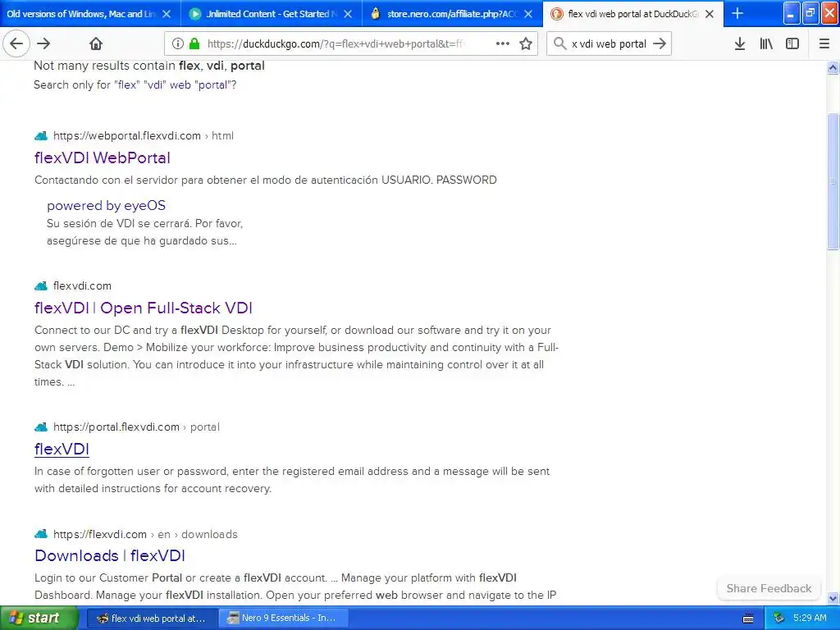Click the 'Contactando con el servidor' snippet text
The width and height of the screenshot is (840, 630).
[x=266, y=180]
